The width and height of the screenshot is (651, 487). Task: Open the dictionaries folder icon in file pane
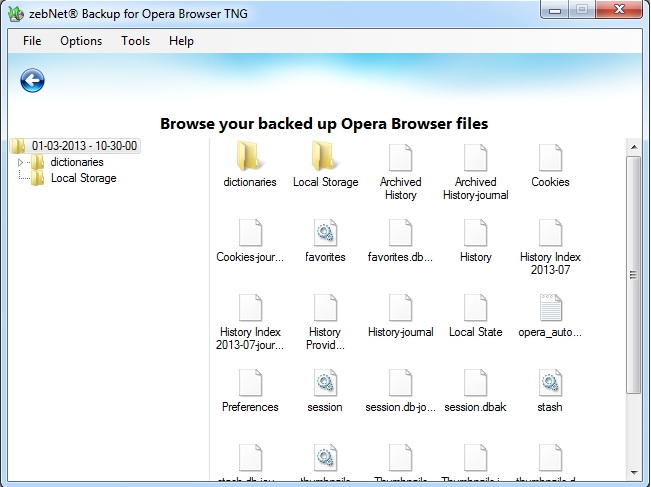[249, 157]
